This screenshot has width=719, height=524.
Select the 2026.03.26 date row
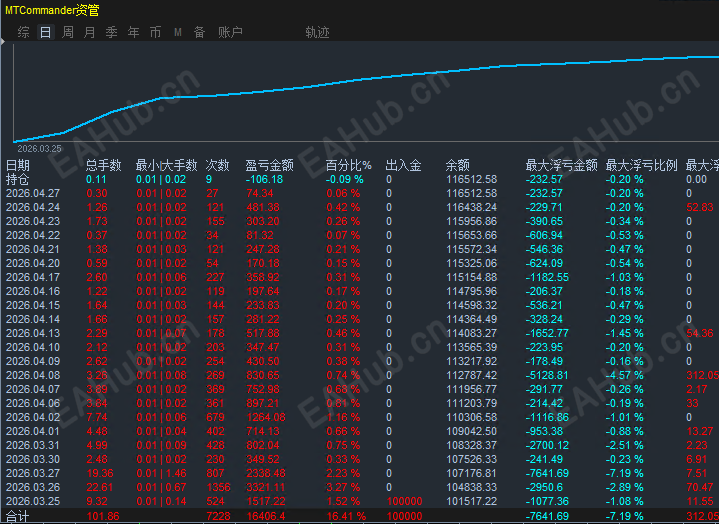(x=360, y=487)
